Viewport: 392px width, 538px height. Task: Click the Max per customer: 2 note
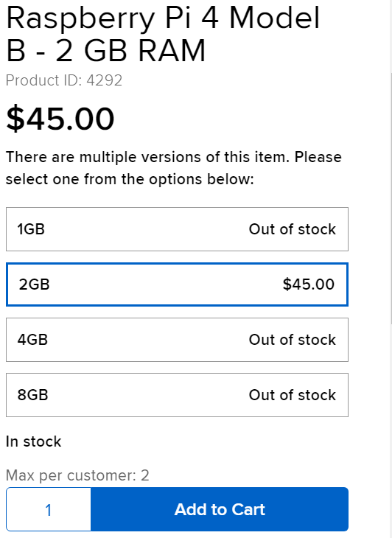pyautogui.click(x=77, y=475)
